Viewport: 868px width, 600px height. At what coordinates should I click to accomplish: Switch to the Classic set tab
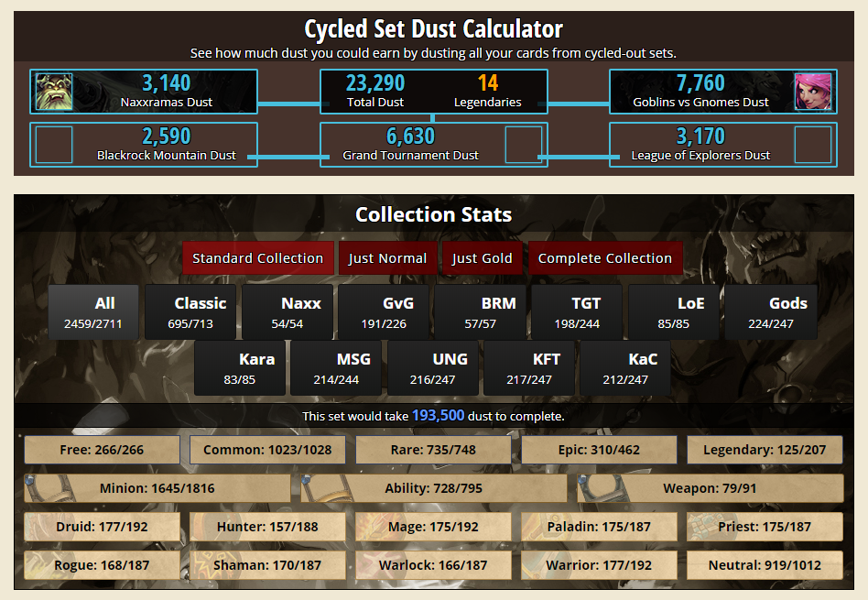click(190, 312)
